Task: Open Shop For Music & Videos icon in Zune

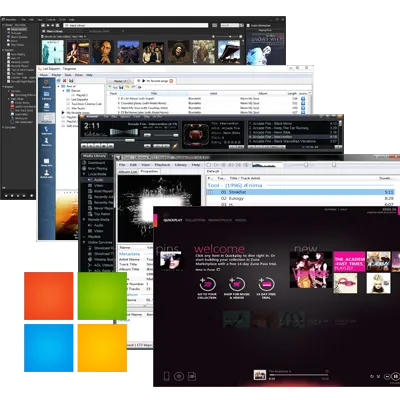Action: (237, 284)
